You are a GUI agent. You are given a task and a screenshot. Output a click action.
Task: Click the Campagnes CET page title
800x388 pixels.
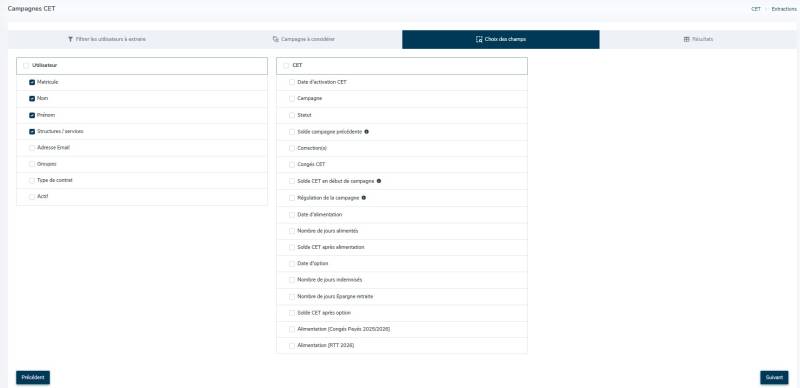(32, 9)
